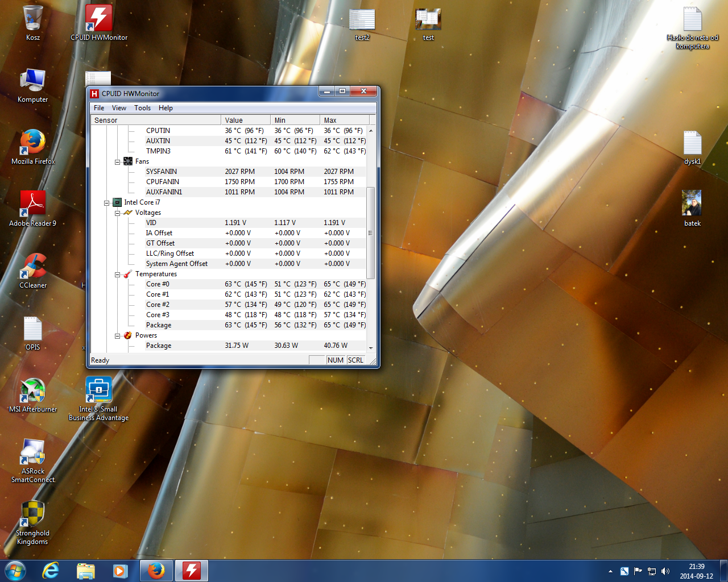Collapse the Intel Core i7 node

(107, 203)
